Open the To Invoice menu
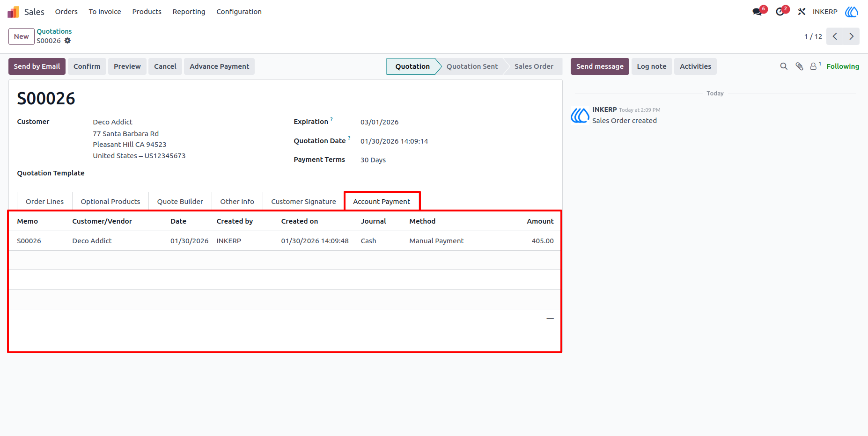 (x=105, y=12)
